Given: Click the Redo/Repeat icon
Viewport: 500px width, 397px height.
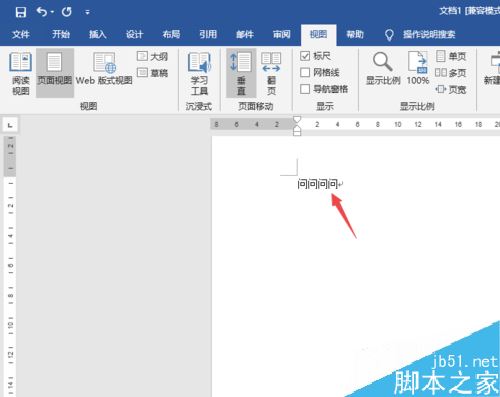Looking at the screenshot, I should click(66, 12).
